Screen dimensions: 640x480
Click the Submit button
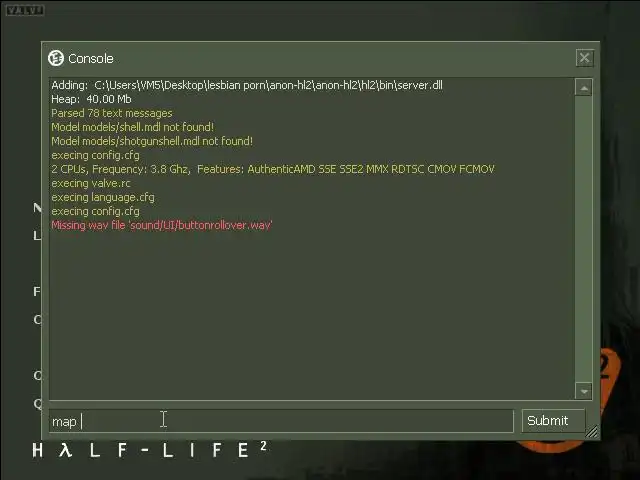point(553,420)
